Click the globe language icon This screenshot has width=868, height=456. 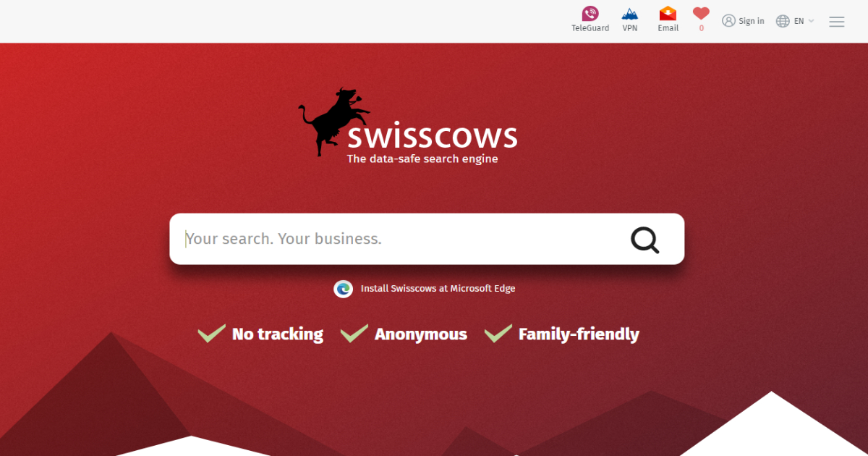(783, 21)
